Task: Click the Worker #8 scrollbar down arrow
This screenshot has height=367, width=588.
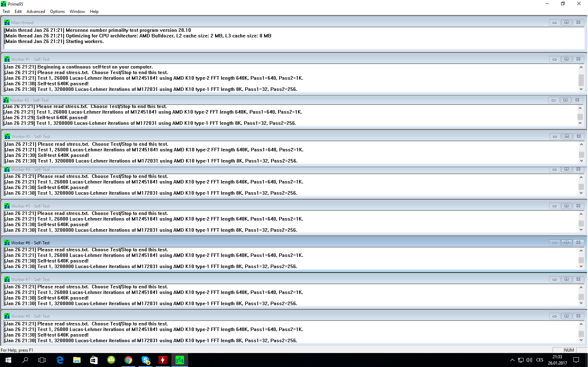Action: 581,340
